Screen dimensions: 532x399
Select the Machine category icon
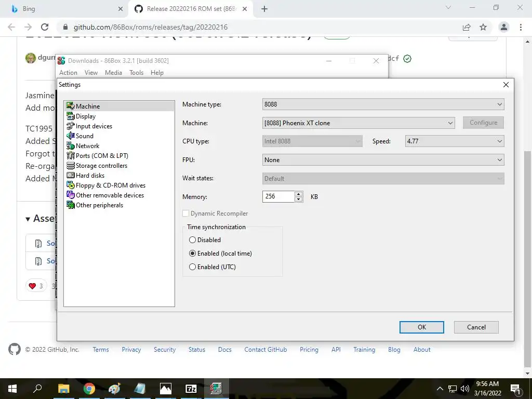click(x=71, y=106)
